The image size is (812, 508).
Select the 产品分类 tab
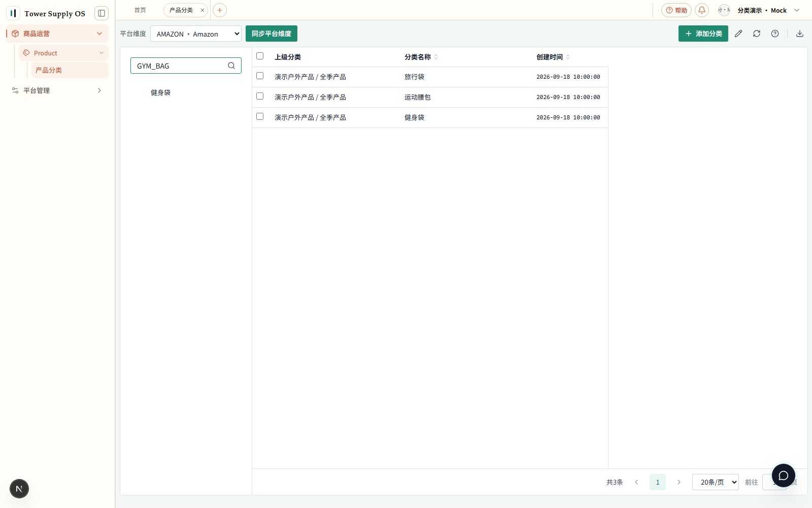click(181, 10)
